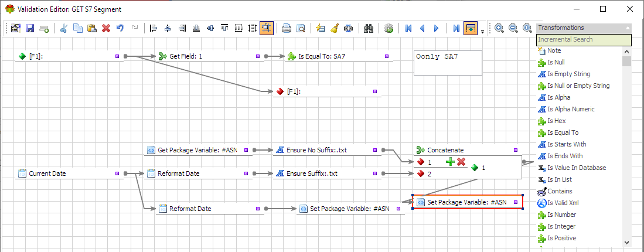This screenshot has height=252, width=644.
Task: Remove a Concatenate input with the red X
Action: click(461, 162)
